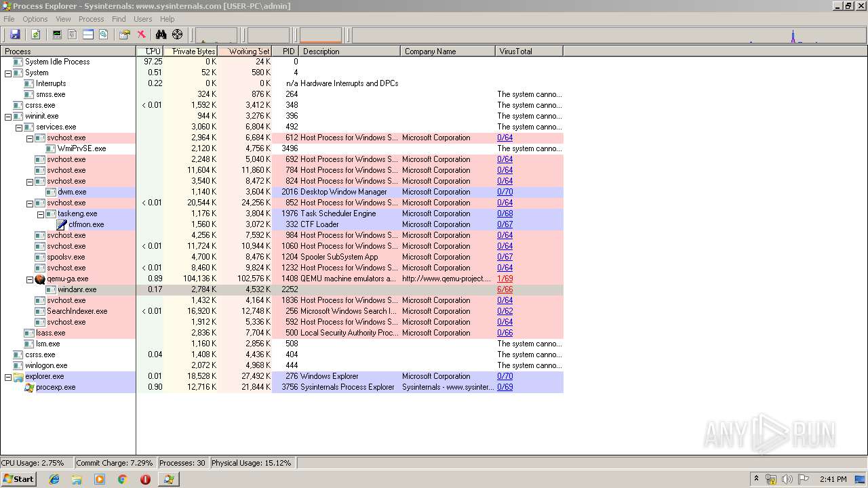The height and width of the screenshot is (488, 868).
Task: Toggle the Show Process Tree icon
Action: click(x=73, y=35)
